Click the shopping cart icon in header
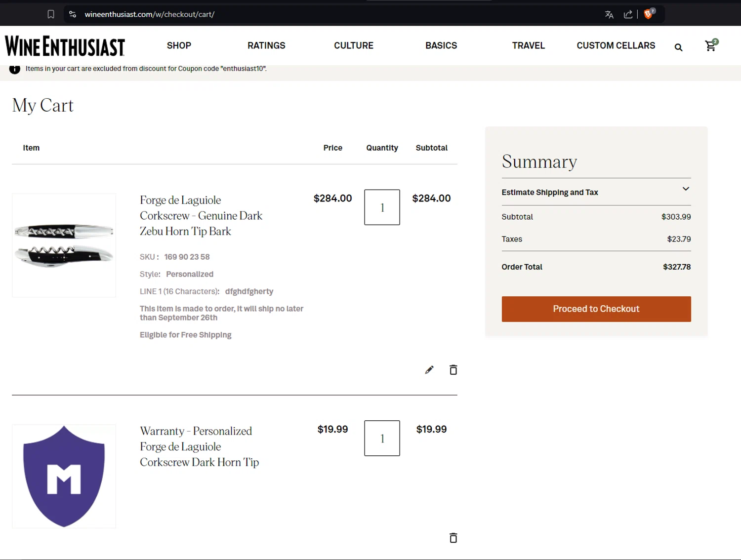Image resolution: width=741 pixels, height=560 pixels. [711, 45]
